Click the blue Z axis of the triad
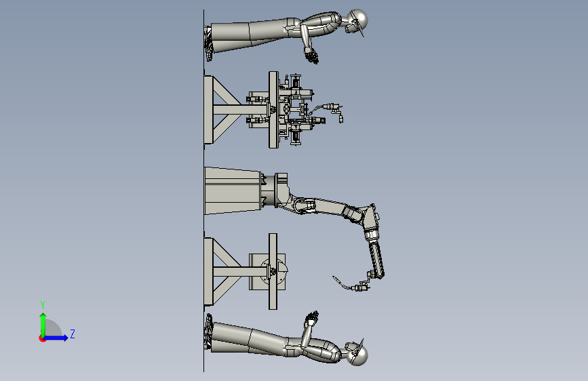 56,338
